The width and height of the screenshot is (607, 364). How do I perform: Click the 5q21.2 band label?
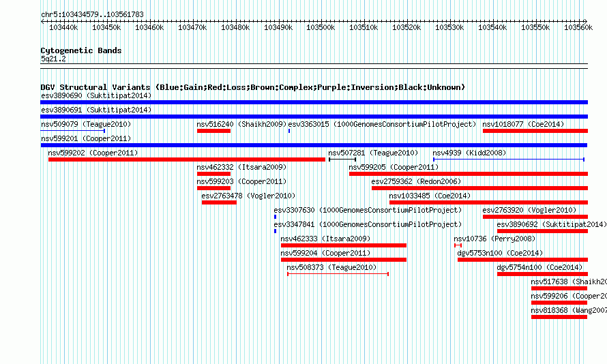(53, 59)
